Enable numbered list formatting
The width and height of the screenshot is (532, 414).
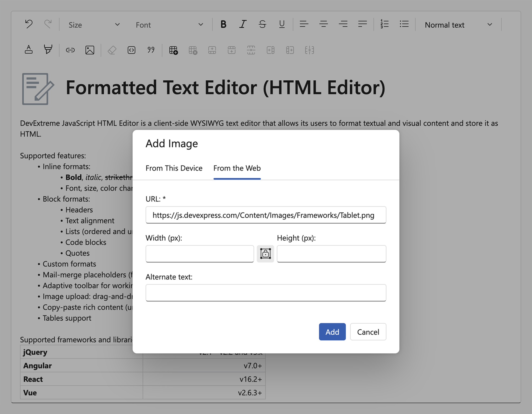coord(384,24)
